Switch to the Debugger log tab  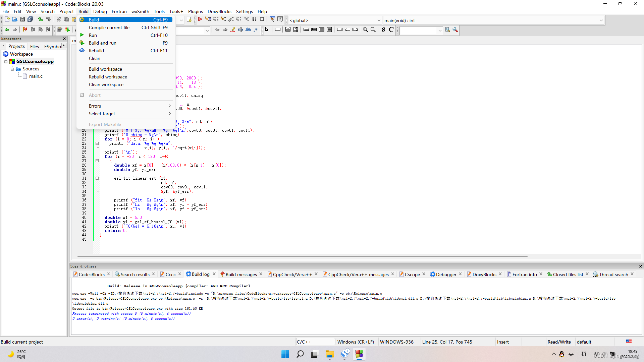(446, 275)
